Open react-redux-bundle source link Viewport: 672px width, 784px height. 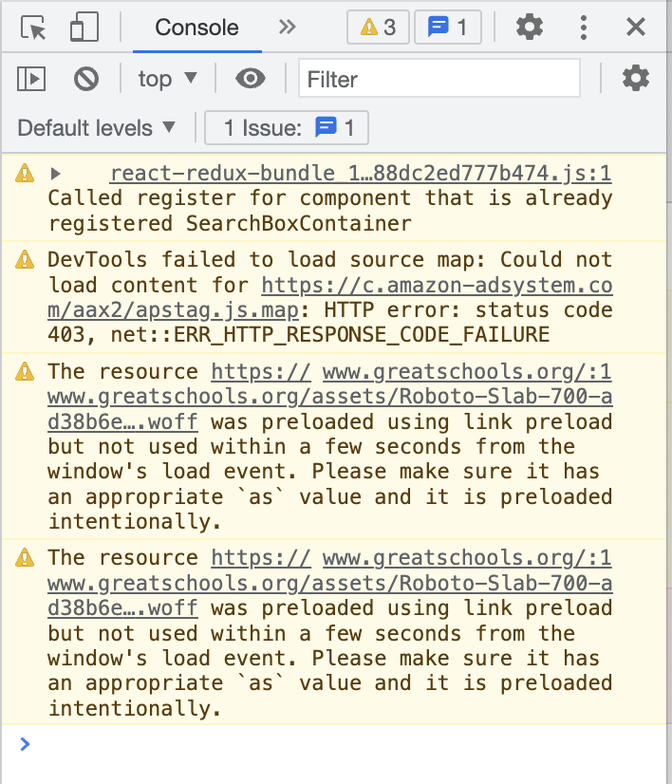coord(361,174)
